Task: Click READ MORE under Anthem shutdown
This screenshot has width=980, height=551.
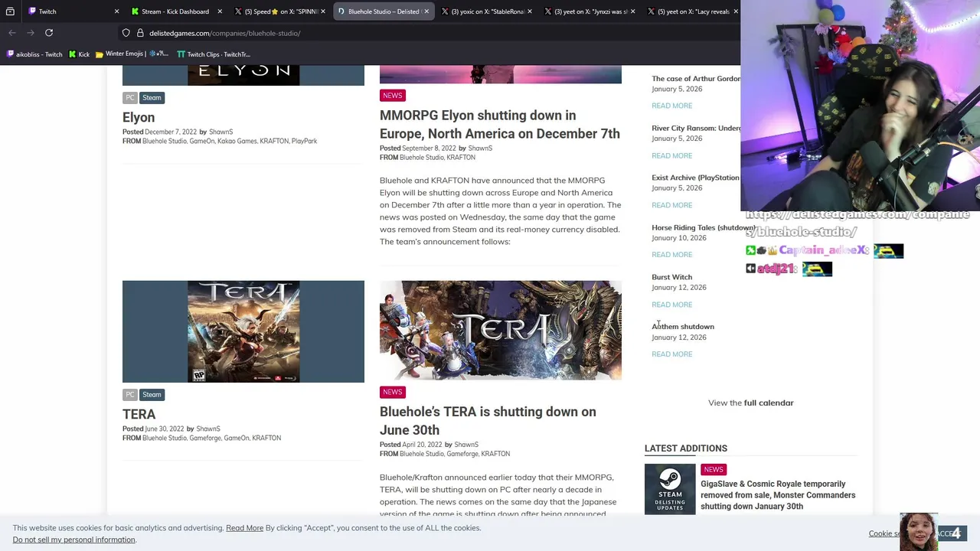Action: (671, 354)
